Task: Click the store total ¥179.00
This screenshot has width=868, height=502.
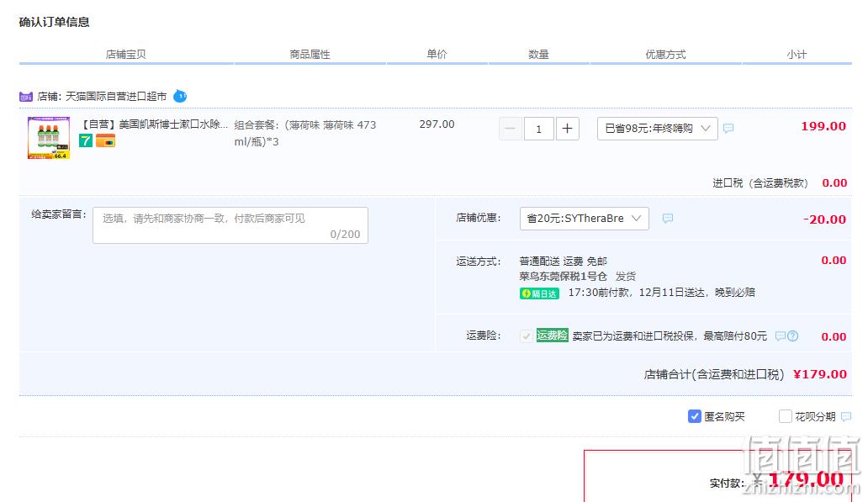Action: click(x=820, y=374)
